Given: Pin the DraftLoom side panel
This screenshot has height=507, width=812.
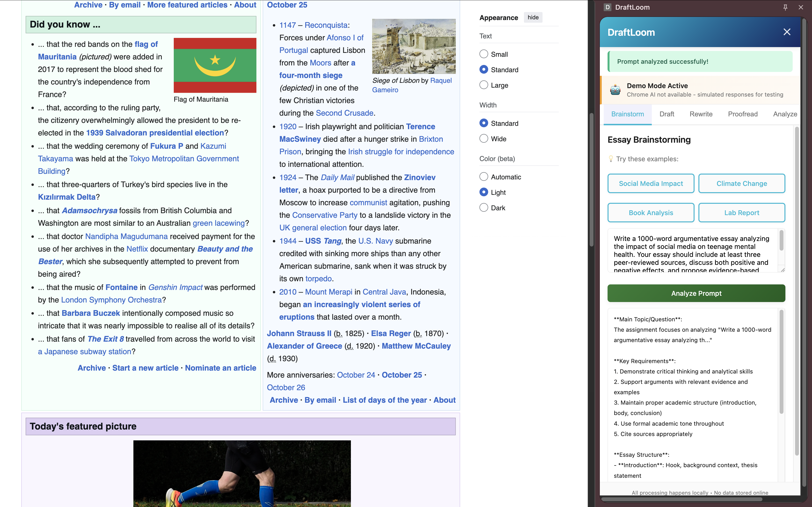Looking at the screenshot, I should click(785, 7).
